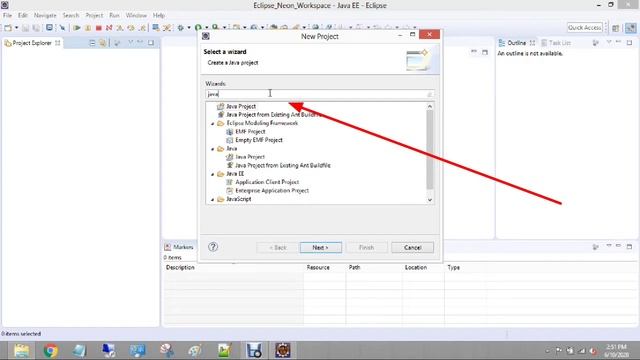Viewport: 640px width, 360px height.
Task: Click the Eclipse icon in the taskbar
Action: pos(282,351)
